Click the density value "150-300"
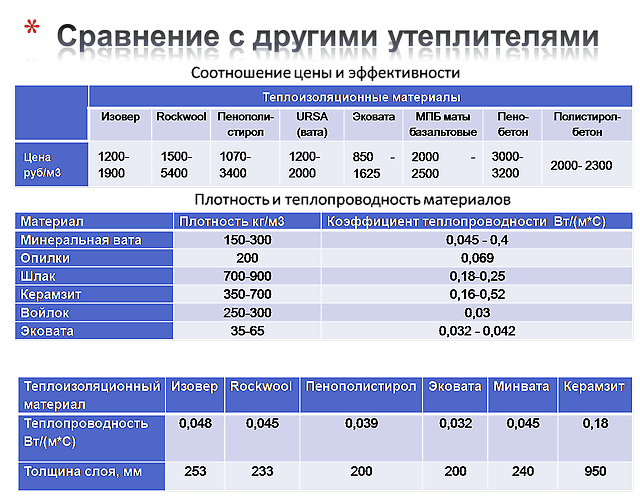Image resolution: width=640 pixels, height=498 pixels. tap(247, 240)
